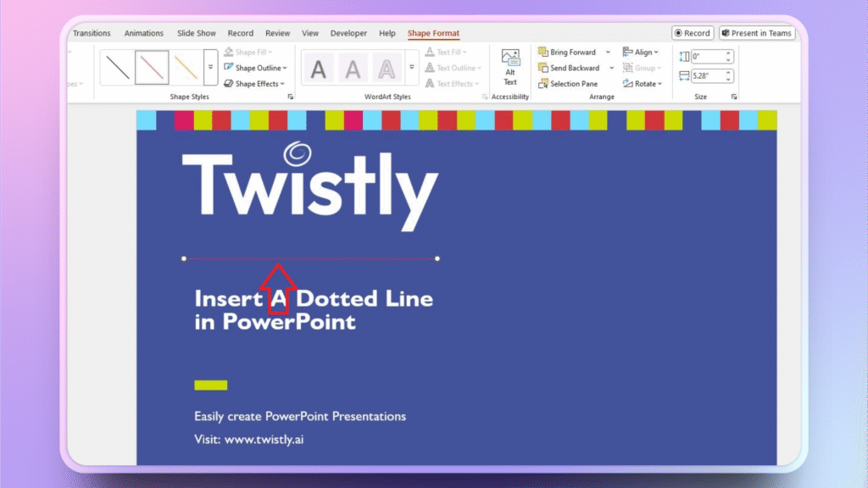The image size is (868, 488).
Task: Open the Selection Pane
Action: point(568,84)
